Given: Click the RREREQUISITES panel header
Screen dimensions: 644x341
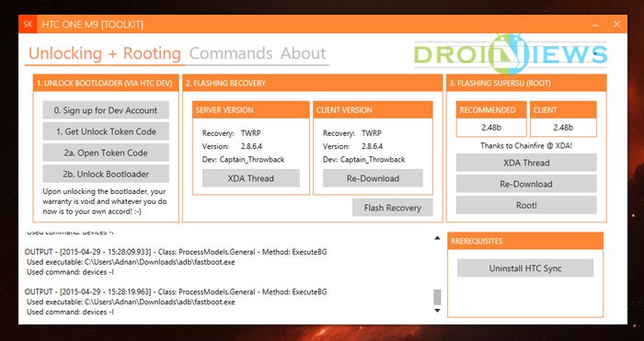Looking at the screenshot, I should (x=525, y=241).
